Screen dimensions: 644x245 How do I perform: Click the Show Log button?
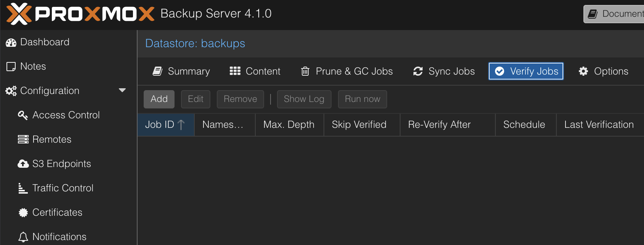click(x=304, y=99)
